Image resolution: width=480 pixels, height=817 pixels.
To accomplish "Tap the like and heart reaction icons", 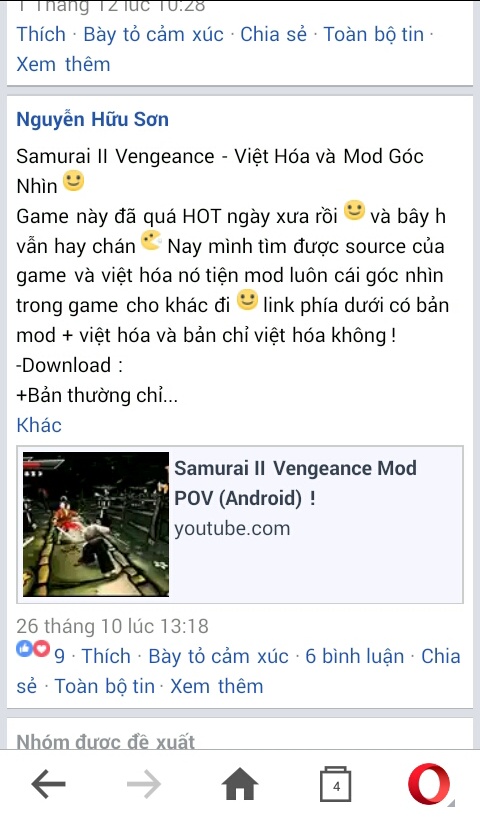I will click(33, 649).
